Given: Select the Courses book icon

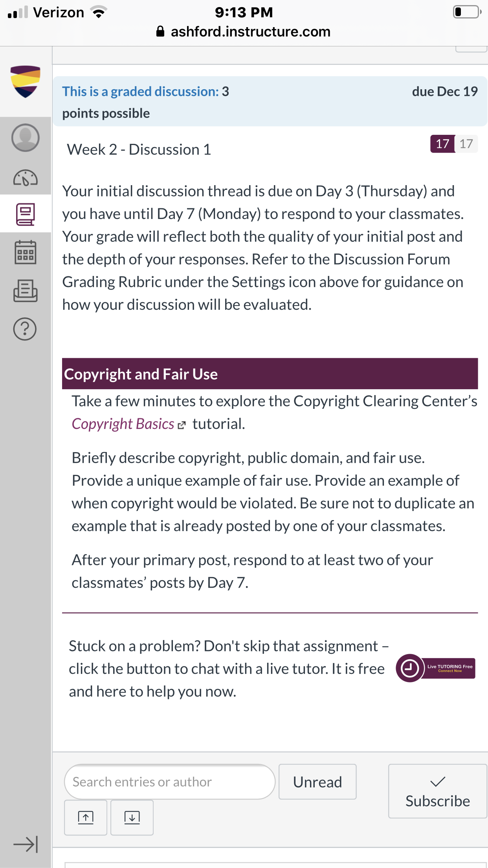Looking at the screenshot, I should pyautogui.click(x=26, y=214).
